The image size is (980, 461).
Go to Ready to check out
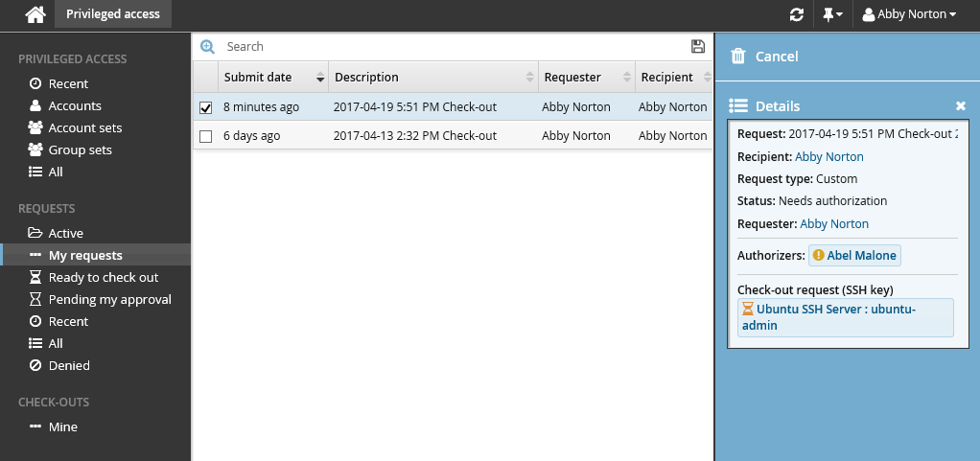click(104, 277)
